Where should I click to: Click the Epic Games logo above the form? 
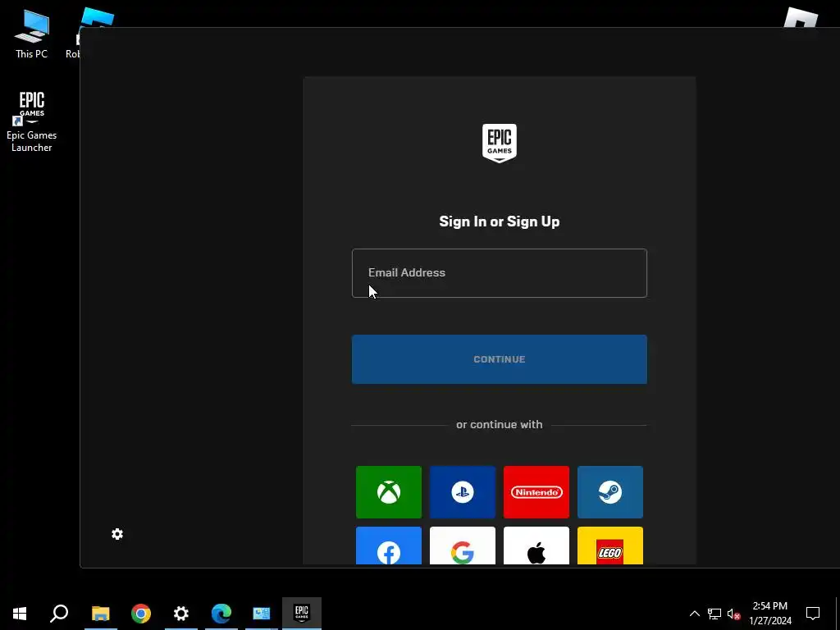pos(500,143)
